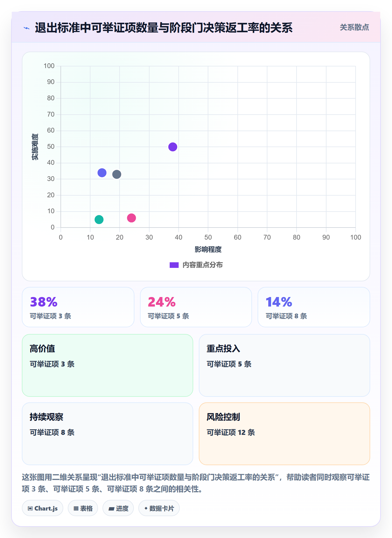Click the Chart.js tag icon
Viewport: 392px width, 538px height.
click(30, 508)
